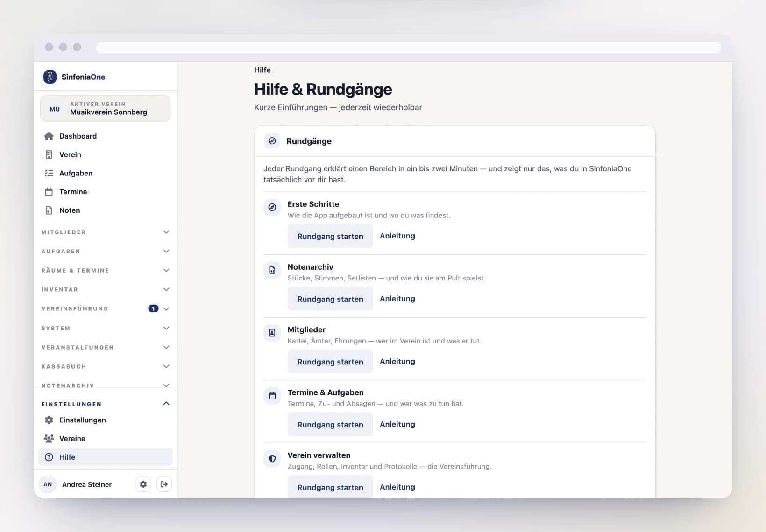Image resolution: width=766 pixels, height=532 pixels.
Task: Click the Verein building icon
Action: pos(49,154)
